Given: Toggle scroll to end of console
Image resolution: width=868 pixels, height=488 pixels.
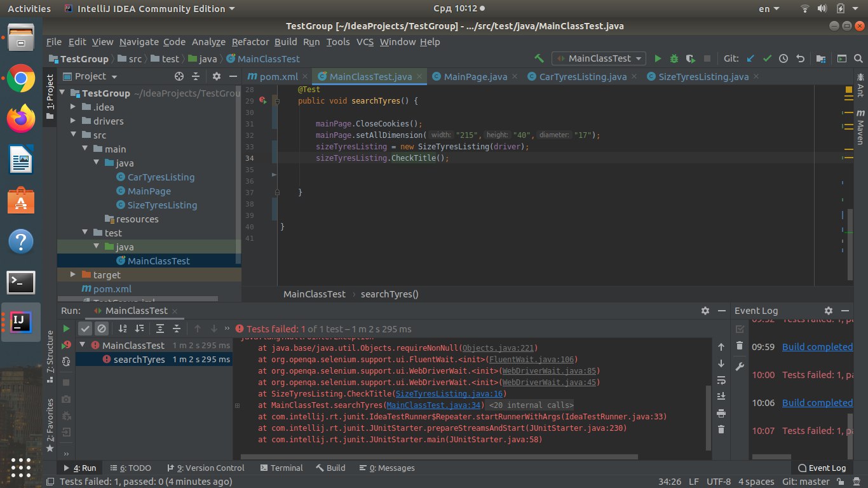Looking at the screenshot, I should click(x=721, y=396).
